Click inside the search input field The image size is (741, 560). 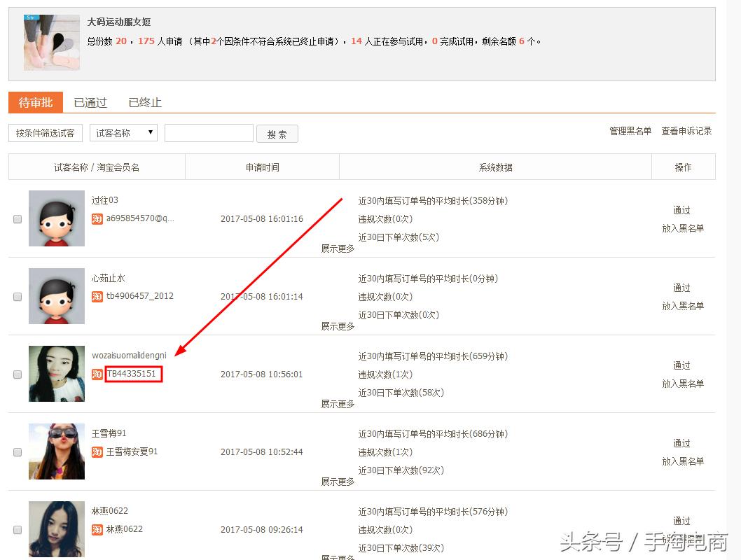click(x=209, y=132)
